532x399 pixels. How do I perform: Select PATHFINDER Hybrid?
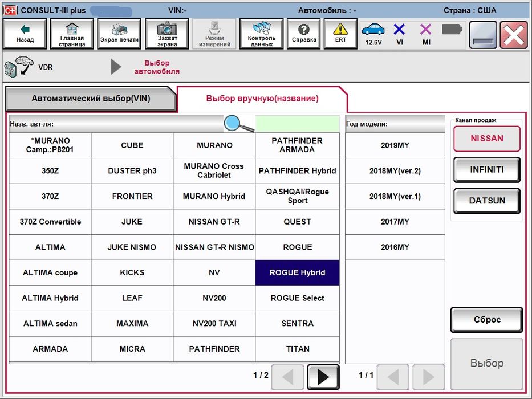pos(297,170)
